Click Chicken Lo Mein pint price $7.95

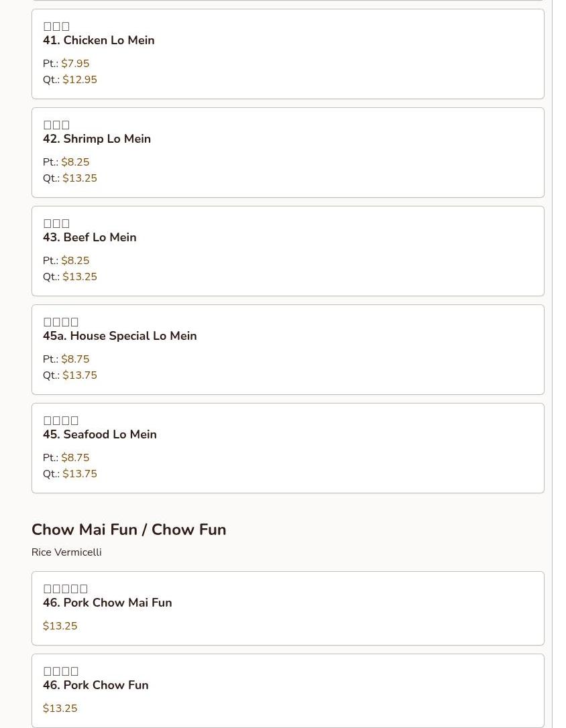pos(75,64)
